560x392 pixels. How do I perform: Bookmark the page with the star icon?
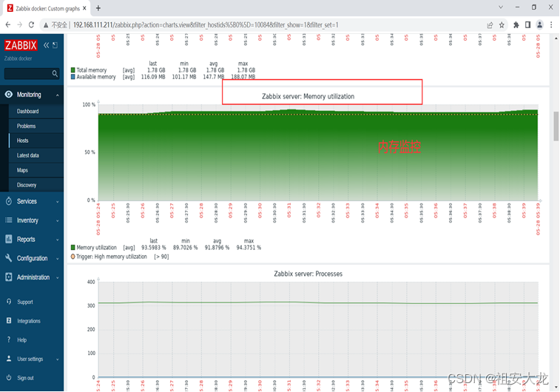(x=502, y=25)
